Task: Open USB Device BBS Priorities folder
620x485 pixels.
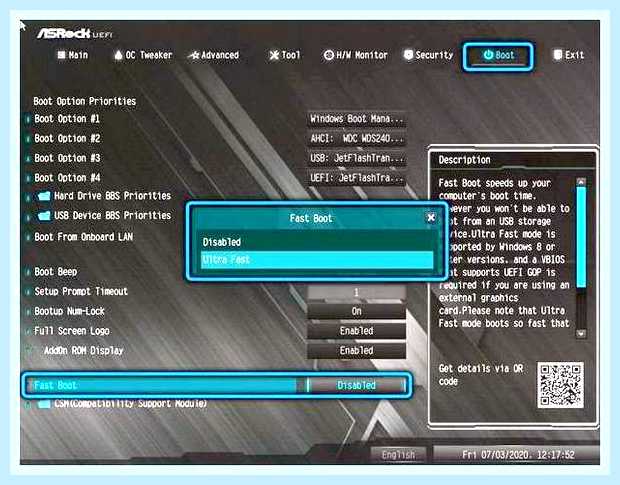Action: click(112, 216)
